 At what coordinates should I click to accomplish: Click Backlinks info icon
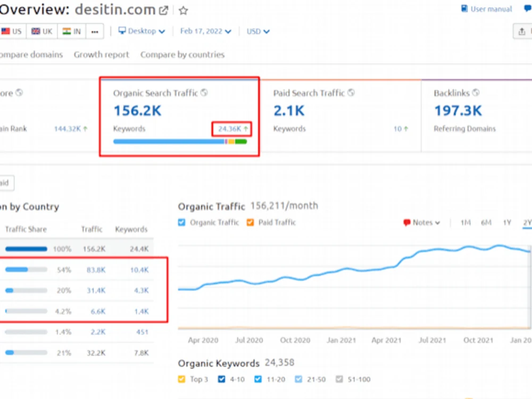coord(476,93)
